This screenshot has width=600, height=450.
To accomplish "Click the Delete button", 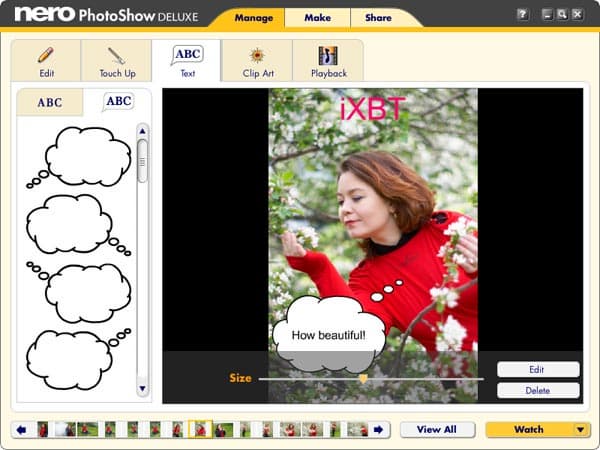I will click(538, 391).
